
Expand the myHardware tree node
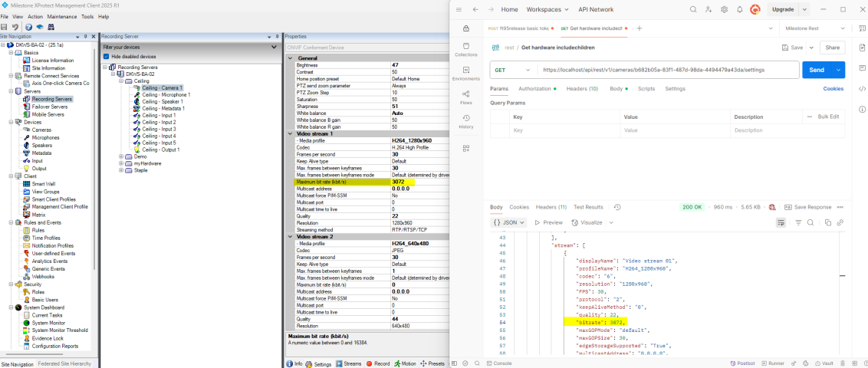(121, 163)
